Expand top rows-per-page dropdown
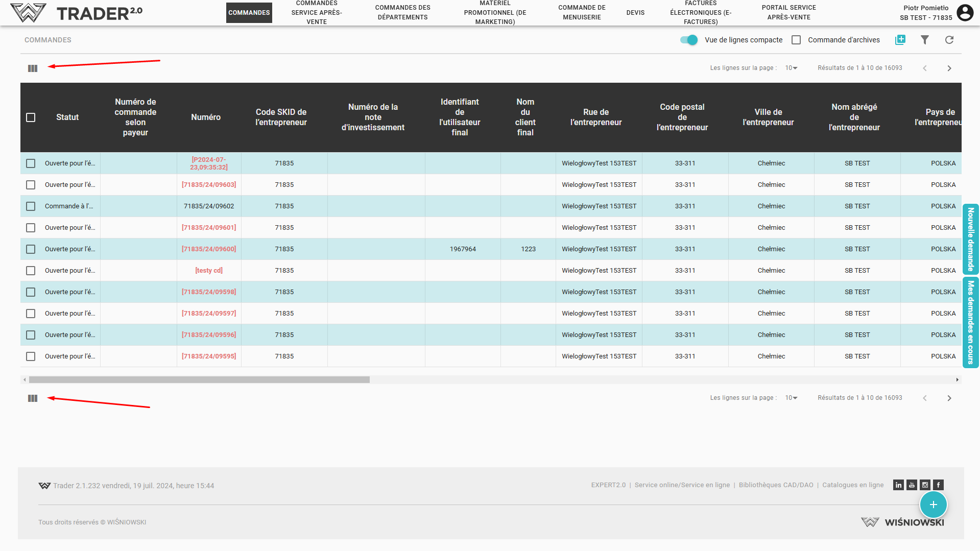 tap(791, 68)
